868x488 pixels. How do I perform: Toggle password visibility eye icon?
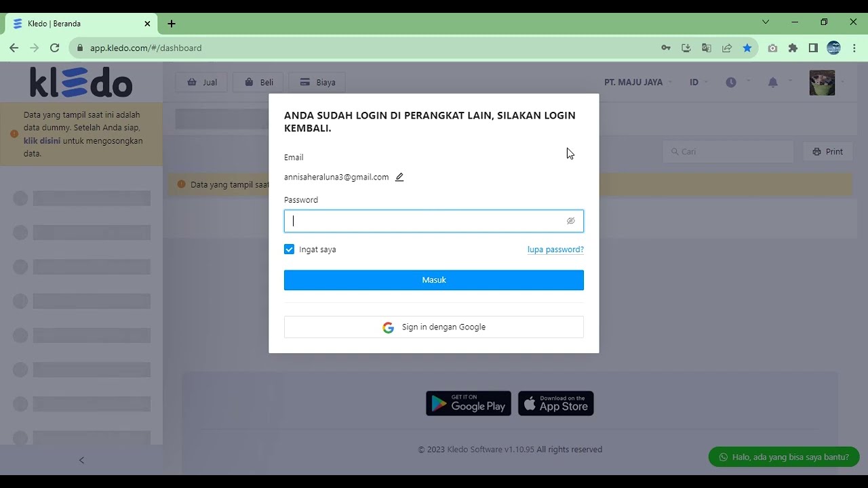tap(570, 221)
